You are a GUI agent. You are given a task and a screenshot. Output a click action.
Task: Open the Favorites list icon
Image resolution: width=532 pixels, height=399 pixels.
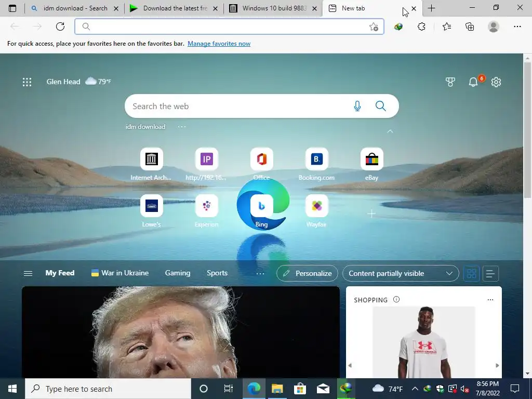[447, 26]
